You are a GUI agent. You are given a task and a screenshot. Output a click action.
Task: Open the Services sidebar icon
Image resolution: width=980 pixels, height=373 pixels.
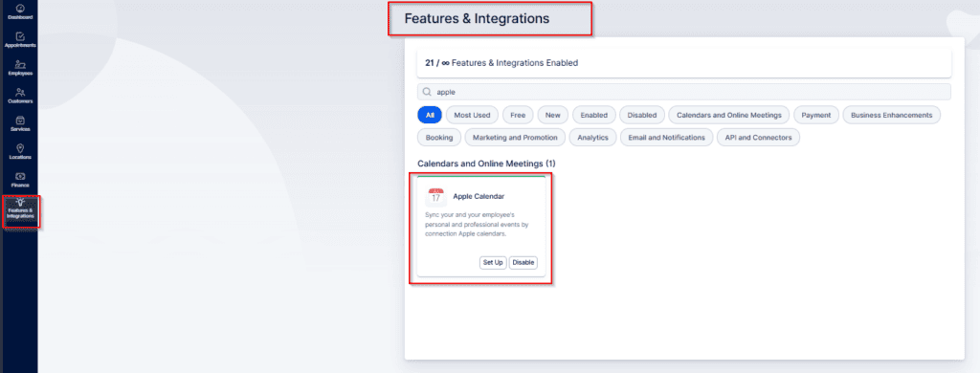point(20,123)
